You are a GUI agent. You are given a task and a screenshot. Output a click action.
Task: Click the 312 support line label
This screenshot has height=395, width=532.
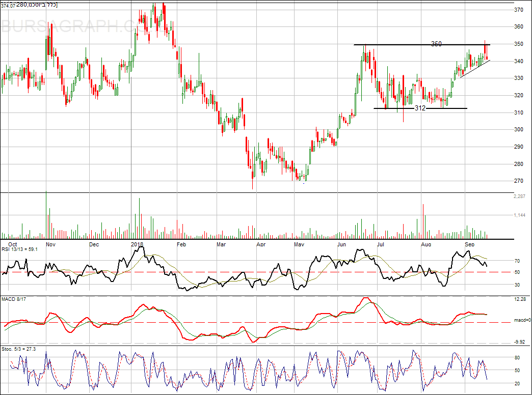pyautogui.click(x=419, y=108)
